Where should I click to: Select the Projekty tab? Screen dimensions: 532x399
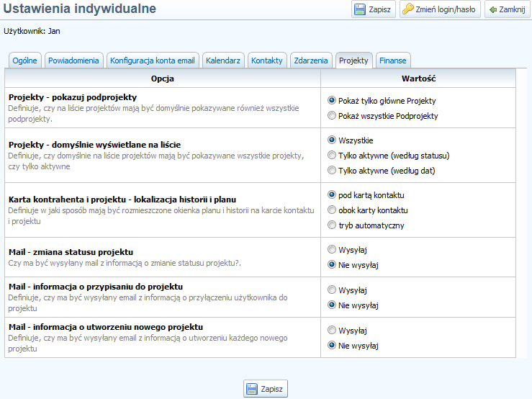pyautogui.click(x=353, y=60)
